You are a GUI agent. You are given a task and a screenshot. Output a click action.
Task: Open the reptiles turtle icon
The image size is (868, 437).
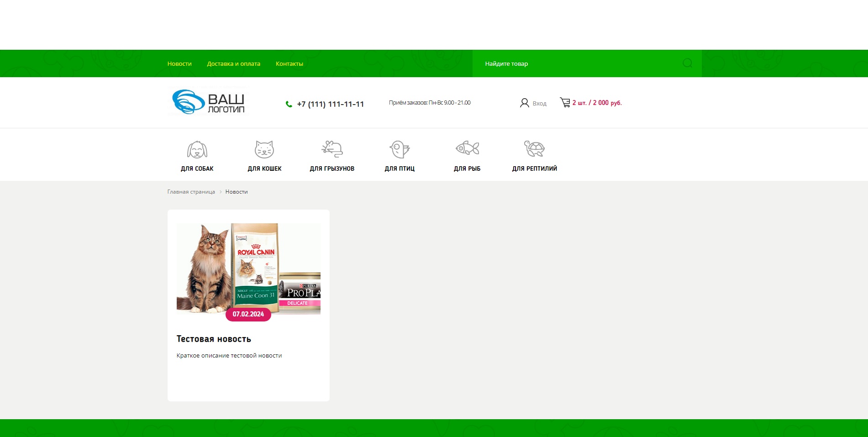[x=534, y=148]
